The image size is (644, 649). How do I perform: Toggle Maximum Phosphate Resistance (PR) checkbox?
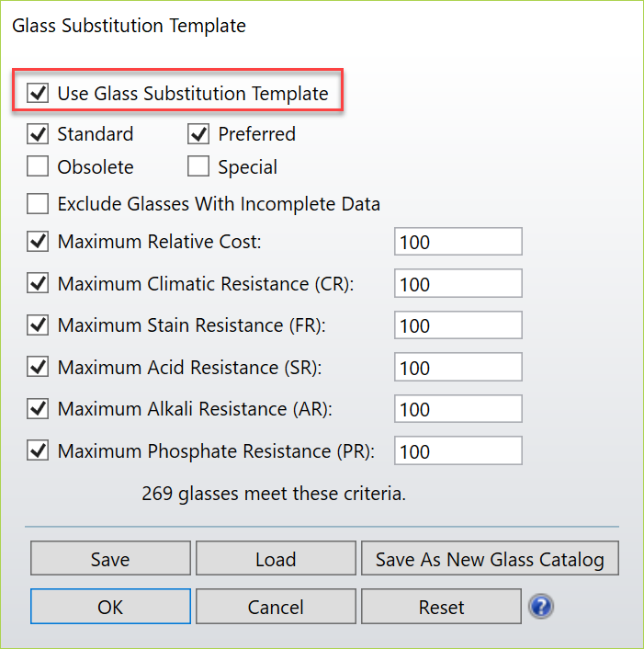(38, 451)
